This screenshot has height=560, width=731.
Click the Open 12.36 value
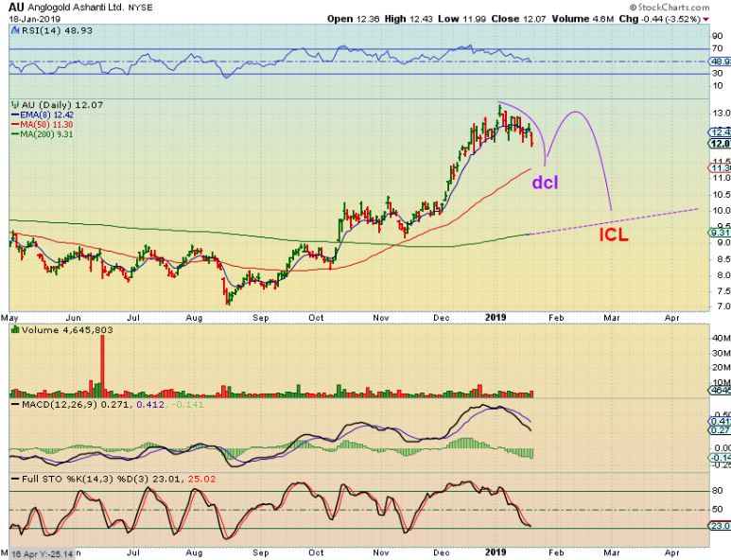354,19
